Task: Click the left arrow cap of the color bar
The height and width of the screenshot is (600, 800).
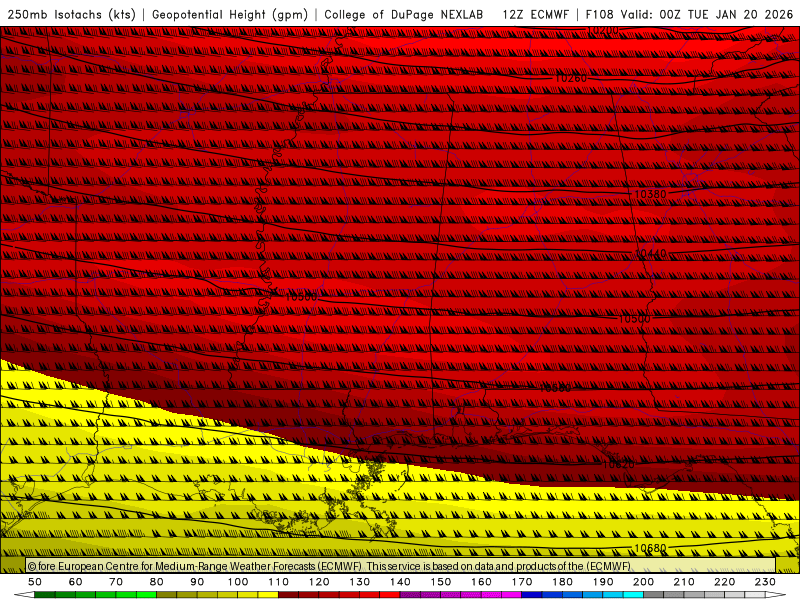Action: (24, 595)
